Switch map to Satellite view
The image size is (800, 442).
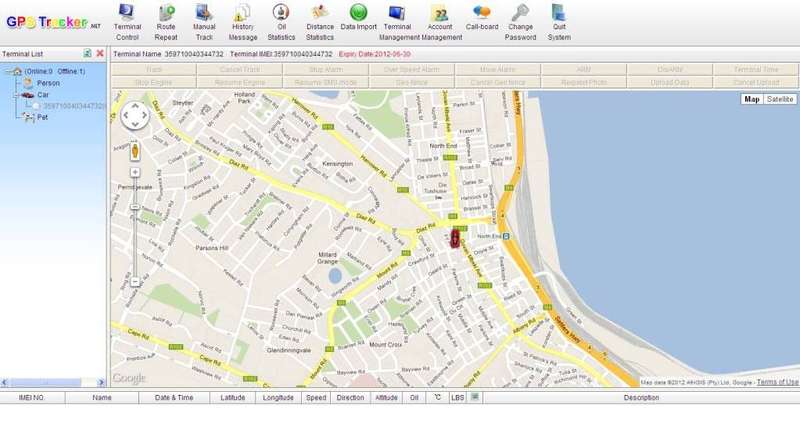click(780, 100)
